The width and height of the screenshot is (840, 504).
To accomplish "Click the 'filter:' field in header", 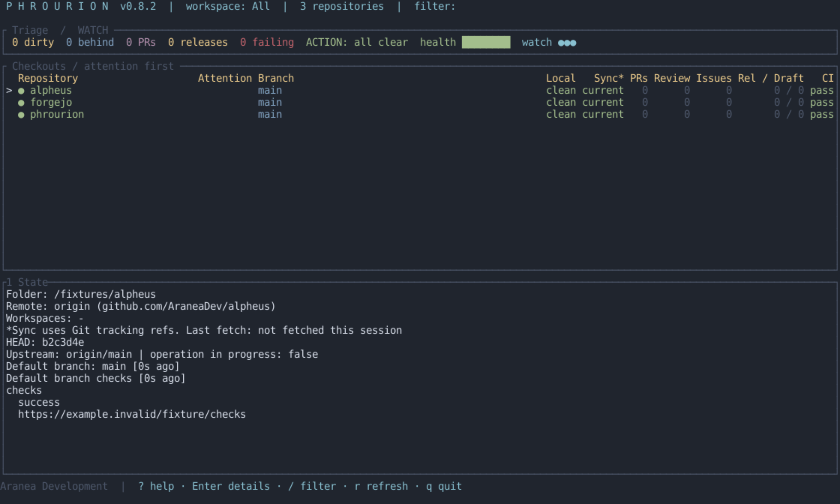I will (434, 7).
